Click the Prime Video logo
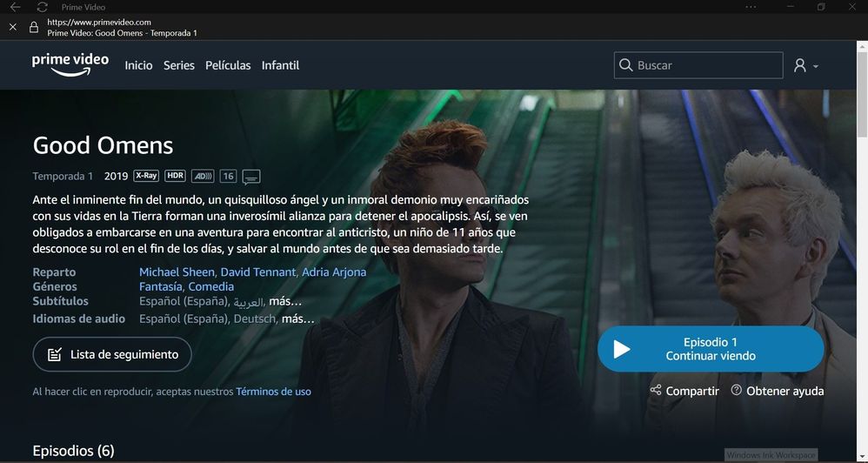 (70, 64)
